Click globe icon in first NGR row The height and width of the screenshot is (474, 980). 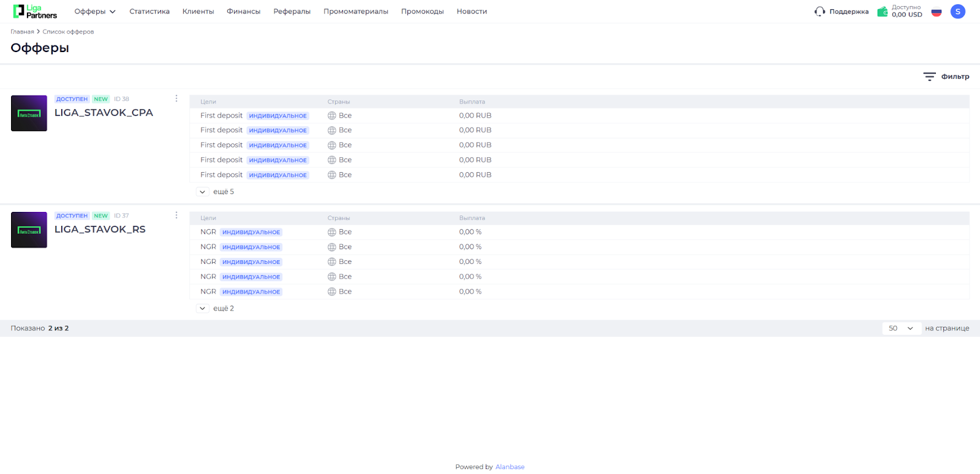(x=332, y=232)
